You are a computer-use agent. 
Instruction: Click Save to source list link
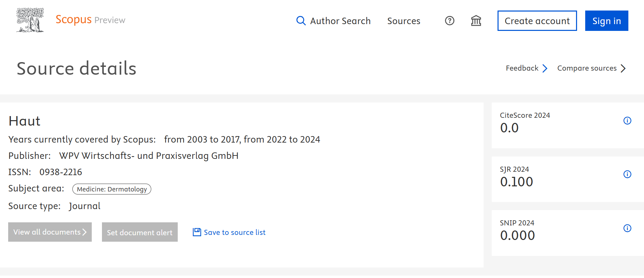coord(234,233)
